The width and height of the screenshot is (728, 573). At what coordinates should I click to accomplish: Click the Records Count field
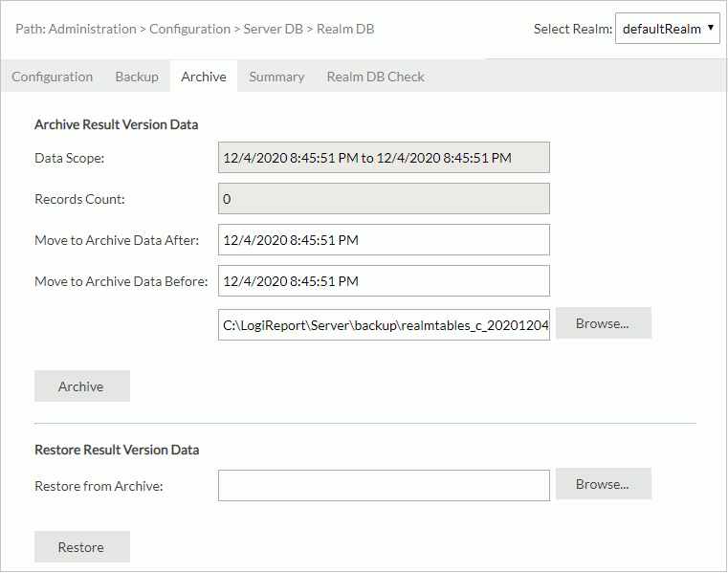(384, 199)
